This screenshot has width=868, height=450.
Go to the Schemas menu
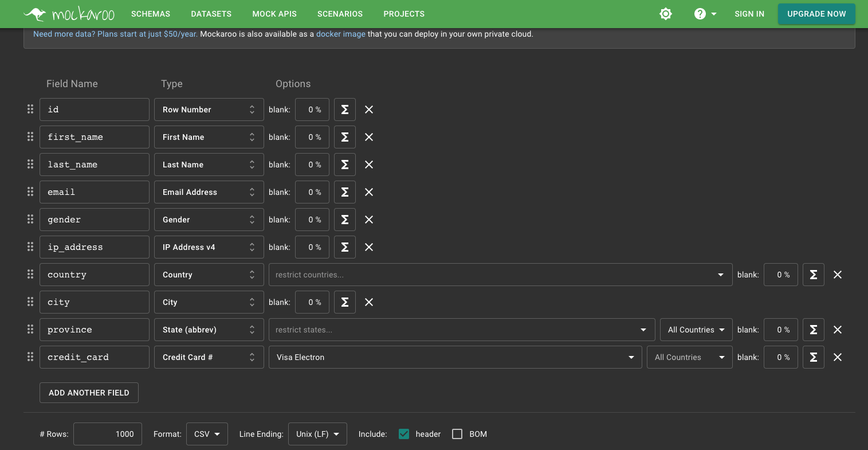tap(151, 14)
